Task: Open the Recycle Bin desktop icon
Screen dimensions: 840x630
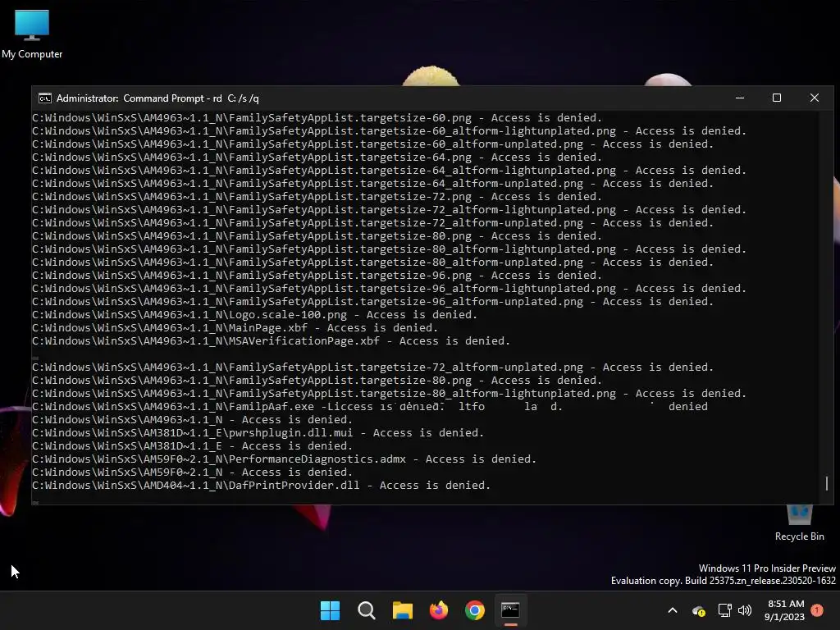Action: pos(799,523)
